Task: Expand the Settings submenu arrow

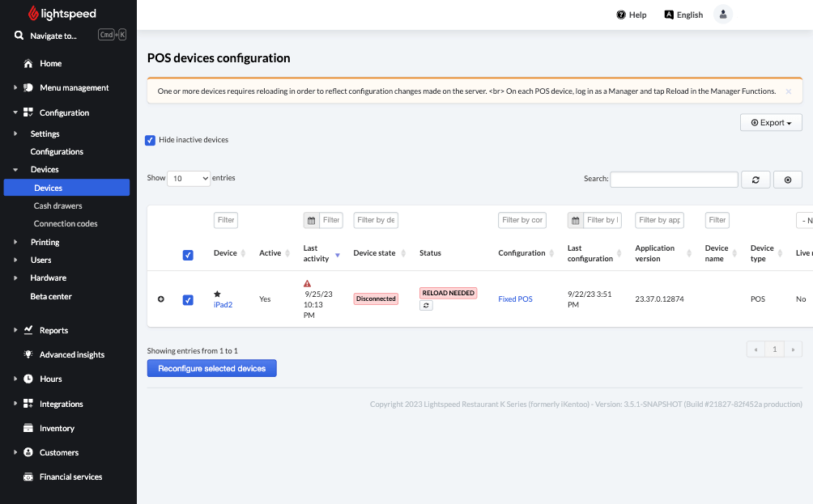Action: tap(15, 133)
